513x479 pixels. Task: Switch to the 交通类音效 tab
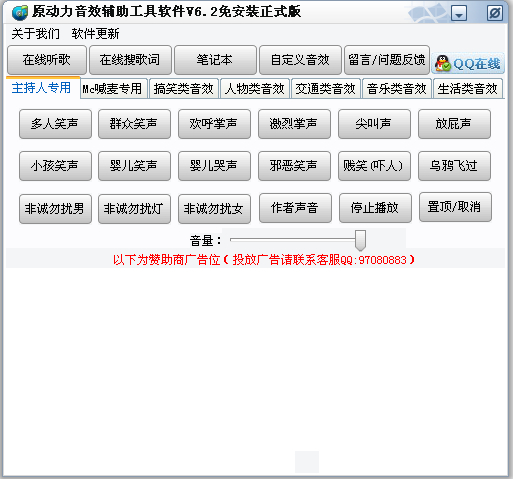[x=326, y=89]
